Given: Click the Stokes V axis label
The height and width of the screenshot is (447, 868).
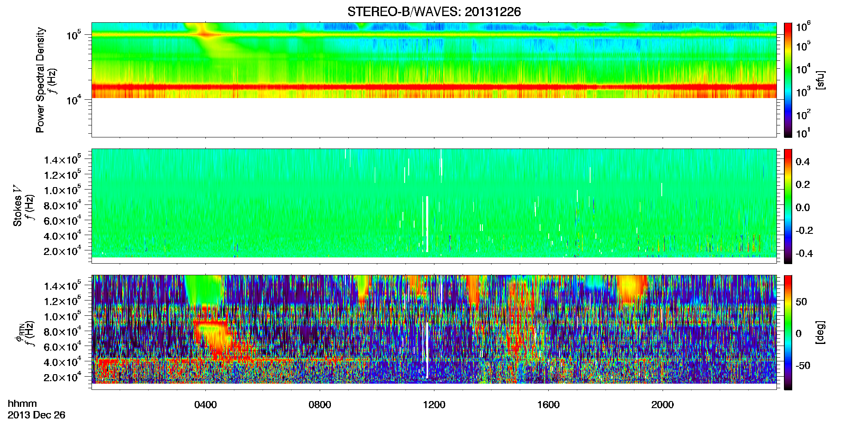Looking at the screenshot, I should pyautogui.click(x=18, y=206).
